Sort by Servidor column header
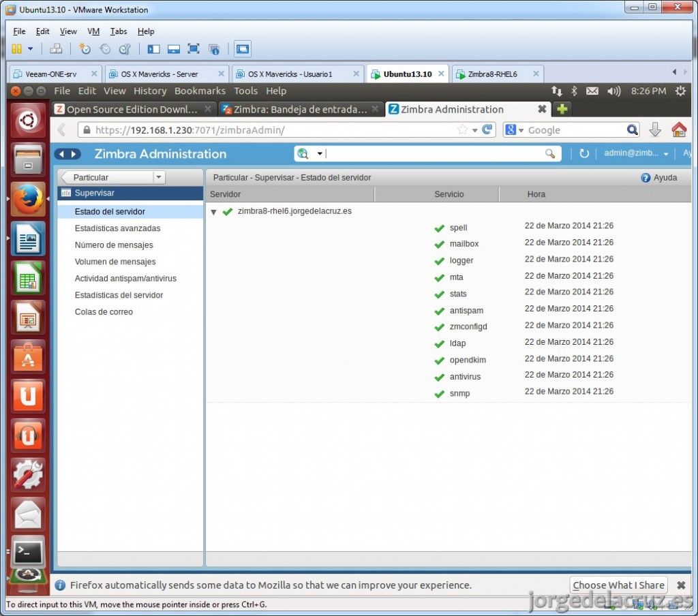Image resolution: width=698 pixels, height=616 pixels. pyautogui.click(x=290, y=194)
